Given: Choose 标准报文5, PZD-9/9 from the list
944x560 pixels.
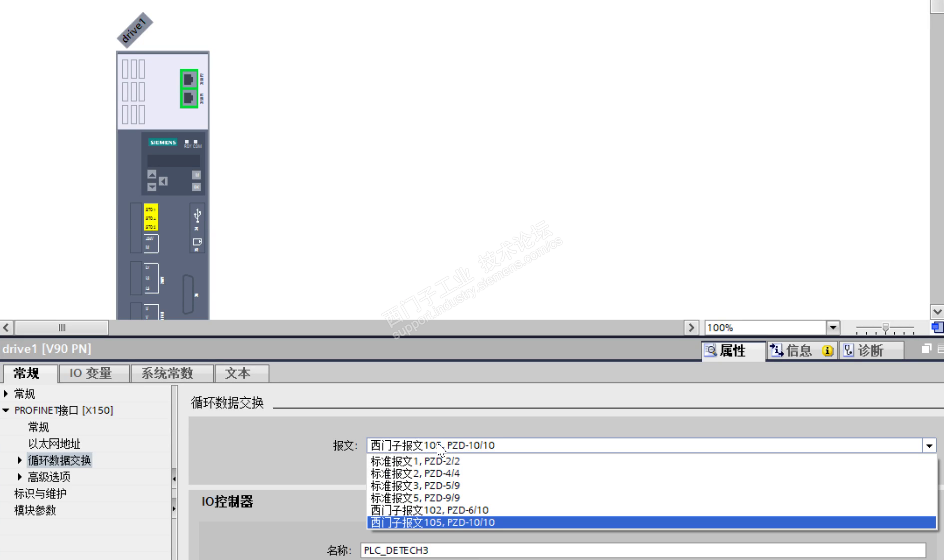Looking at the screenshot, I should point(652,498).
